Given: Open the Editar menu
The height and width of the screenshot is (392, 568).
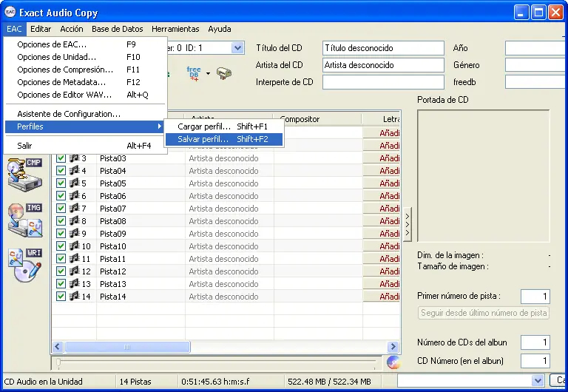Looking at the screenshot, I should (41, 29).
